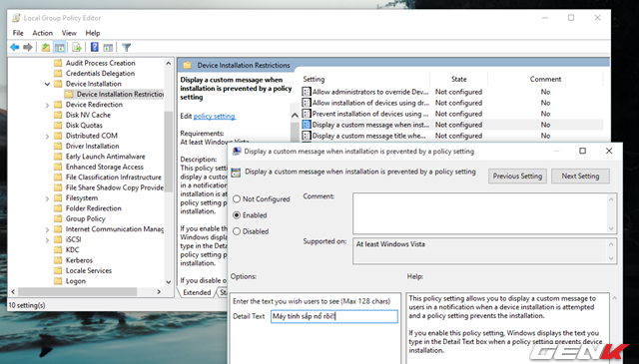Click the Previous Setting button

click(x=517, y=177)
